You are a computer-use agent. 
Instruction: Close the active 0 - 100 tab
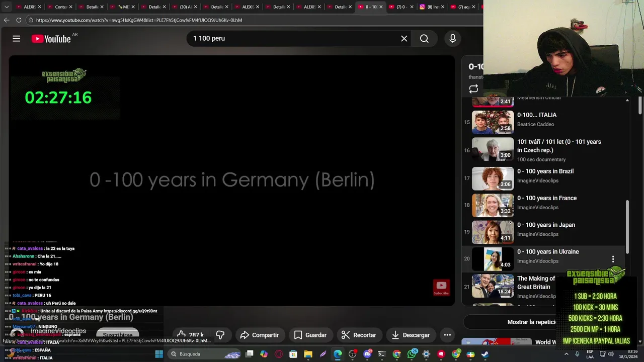[x=380, y=7]
